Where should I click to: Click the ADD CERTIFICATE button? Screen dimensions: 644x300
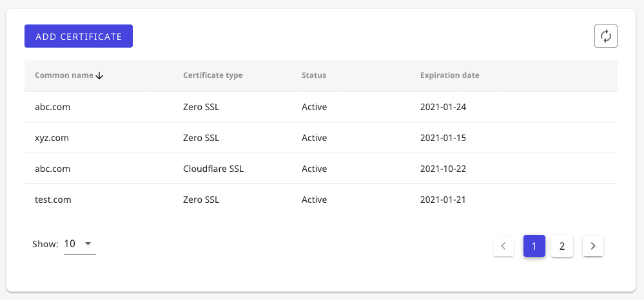79,36
